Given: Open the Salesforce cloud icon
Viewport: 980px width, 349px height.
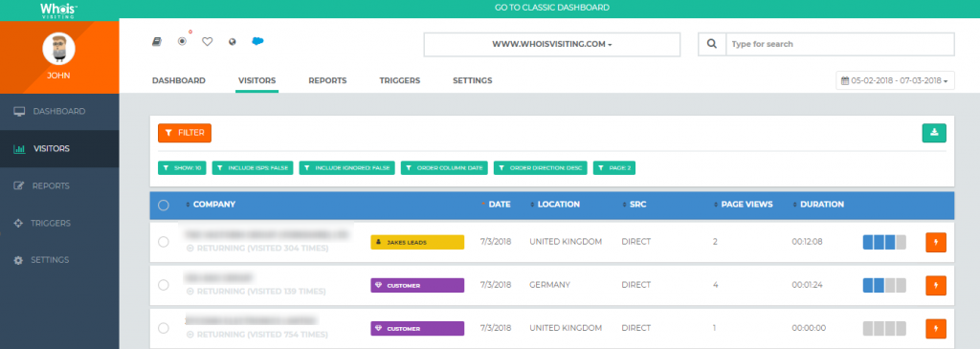Looking at the screenshot, I should point(257,41).
